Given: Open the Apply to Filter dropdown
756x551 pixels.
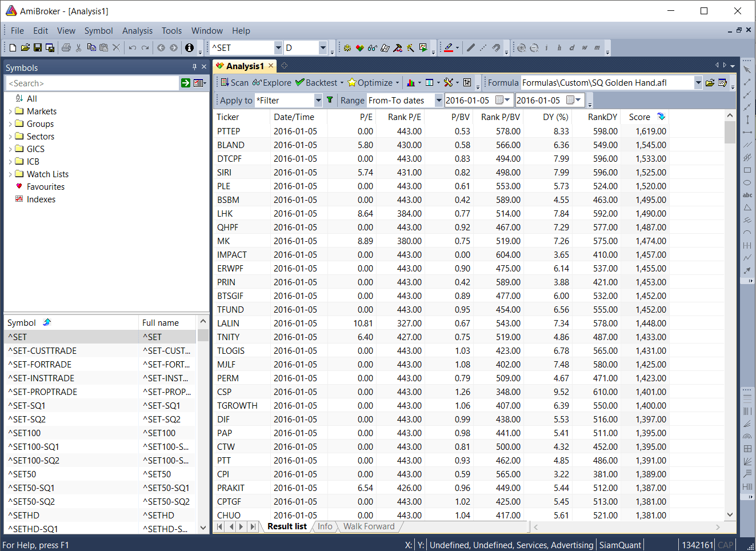Looking at the screenshot, I should click(318, 101).
